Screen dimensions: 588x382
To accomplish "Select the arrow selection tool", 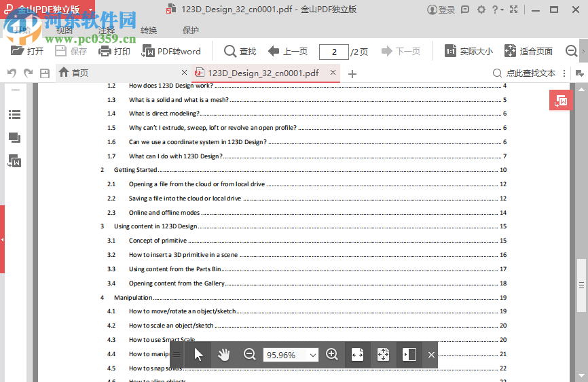I will click(198, 354).
